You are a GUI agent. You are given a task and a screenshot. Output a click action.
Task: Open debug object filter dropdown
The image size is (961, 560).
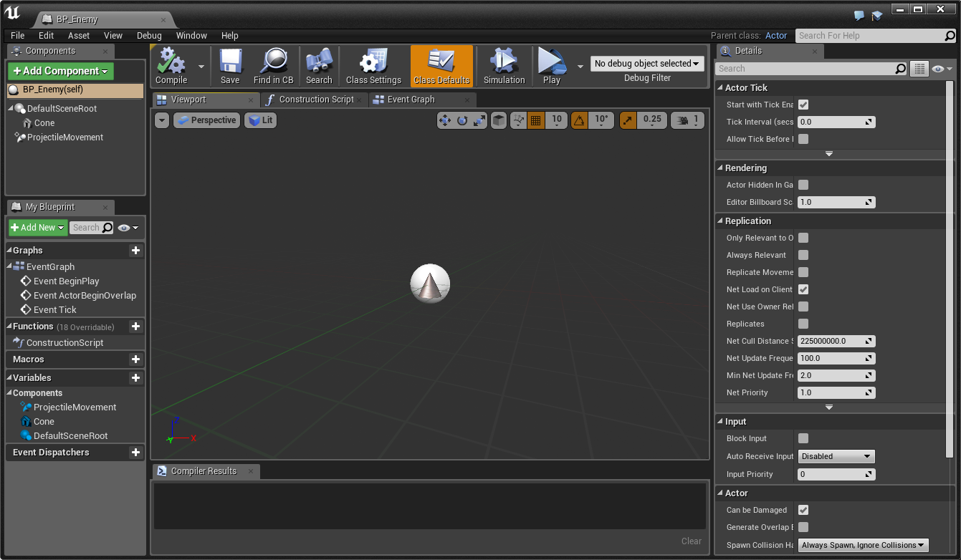click(647, 64)
